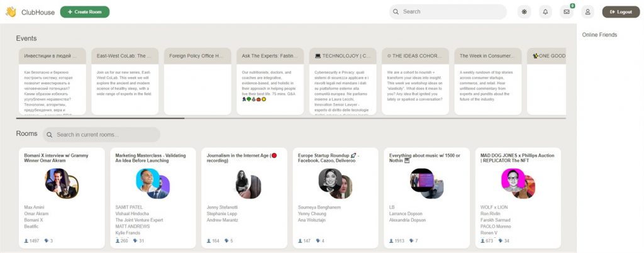Select speaker name Stephanie Lepp
The width and height of the screenshot is (644, 253).
coord(221,213)
